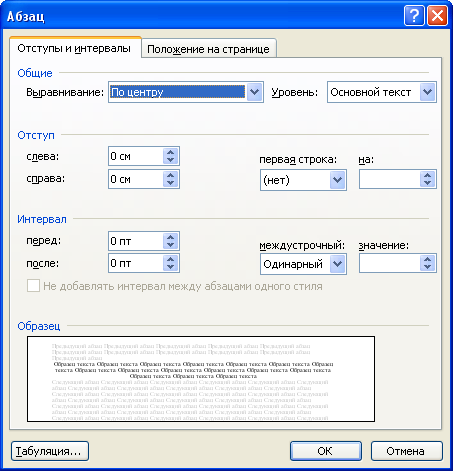Decrease the слева indent value
Screen dimensions: 453x471
pyautogui.click(x=171, y=160)
